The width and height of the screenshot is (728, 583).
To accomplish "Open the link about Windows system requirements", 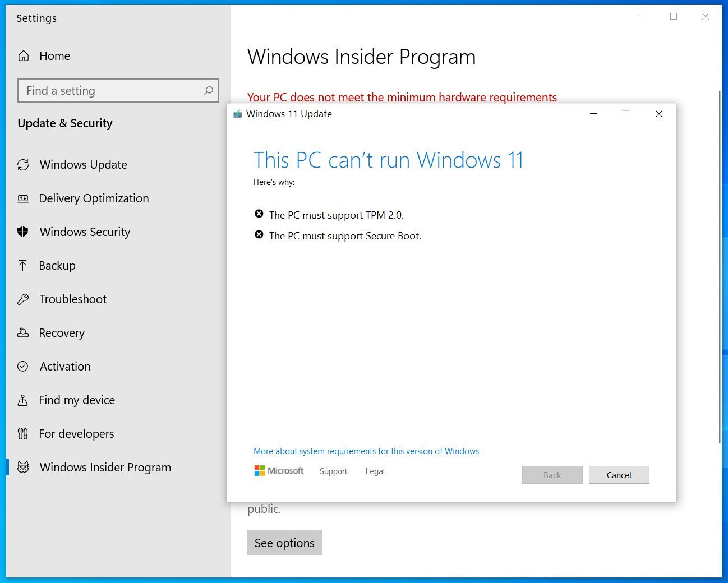I will click(366, 451).
